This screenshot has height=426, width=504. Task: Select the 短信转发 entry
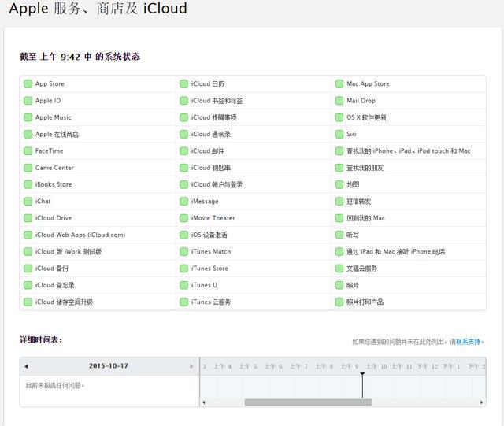pos(359,202)
